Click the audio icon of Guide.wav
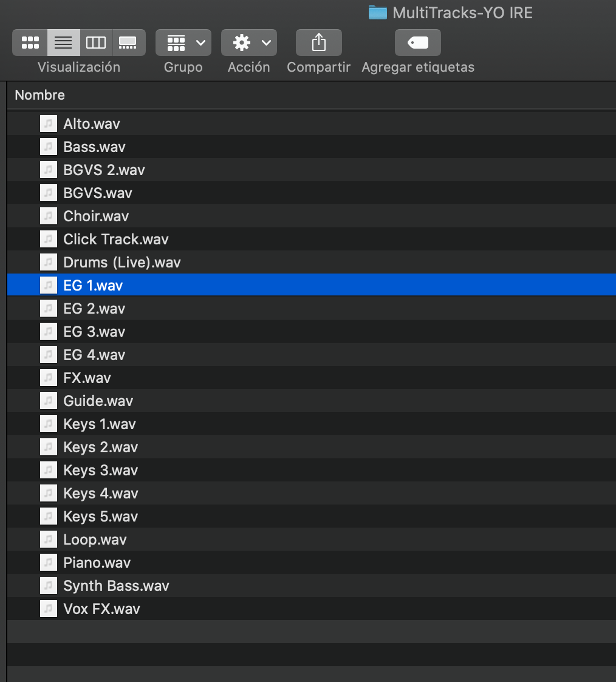Viewport: 616px width, 682px height. coord(49,400)
